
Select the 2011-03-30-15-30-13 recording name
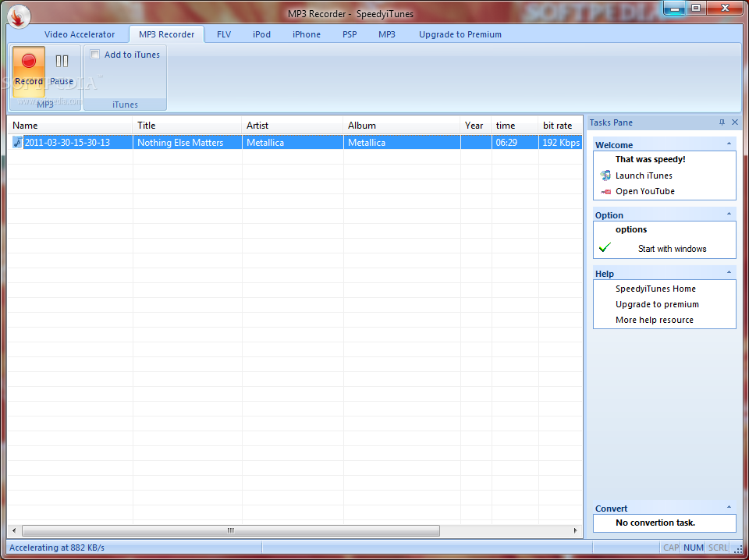67,142
